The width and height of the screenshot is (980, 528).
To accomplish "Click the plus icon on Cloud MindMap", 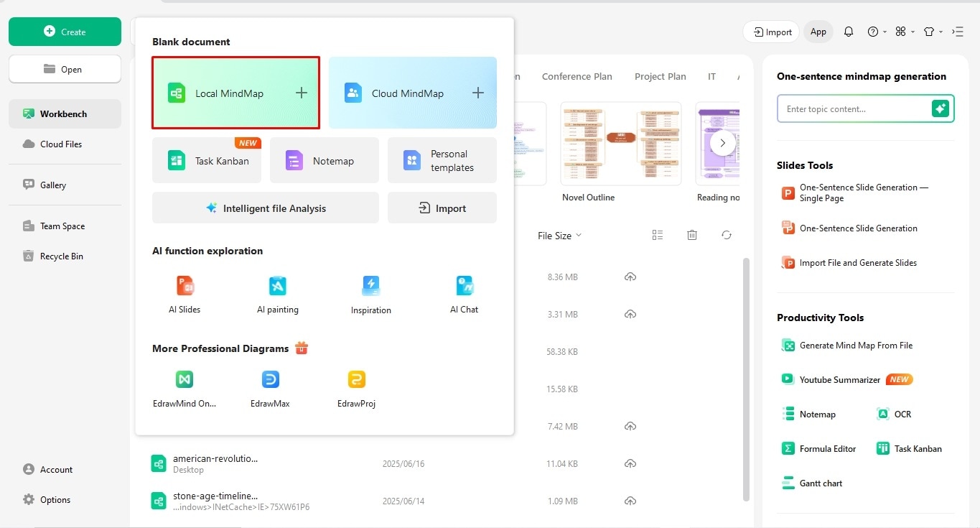I will pyautogui.click(x=478, y=93).
